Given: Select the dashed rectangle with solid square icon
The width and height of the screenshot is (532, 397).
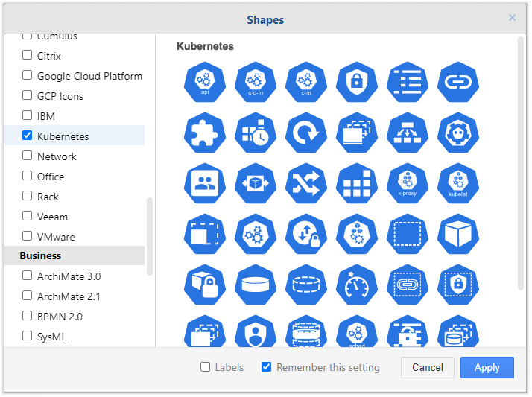Looking at the screenshot, I should coord(205,234).
